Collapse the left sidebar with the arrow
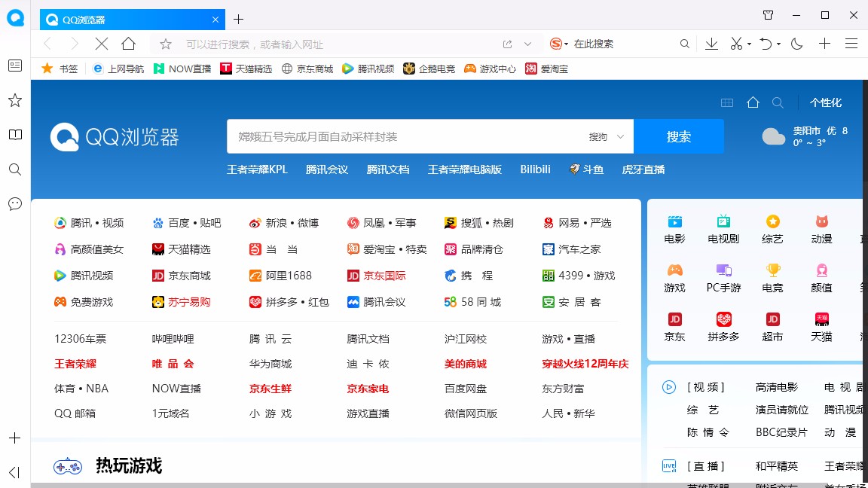The image size is (868, 488). pyautogui.click(x=14, y=472)
